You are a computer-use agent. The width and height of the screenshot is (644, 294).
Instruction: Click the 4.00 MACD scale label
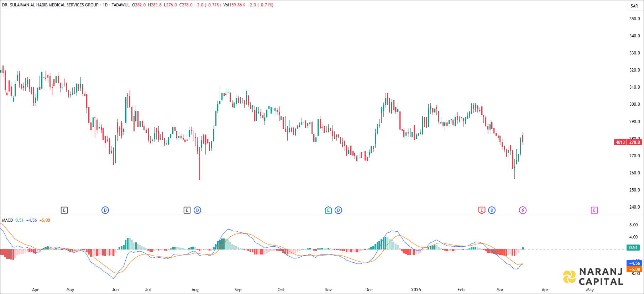(633, 237)
